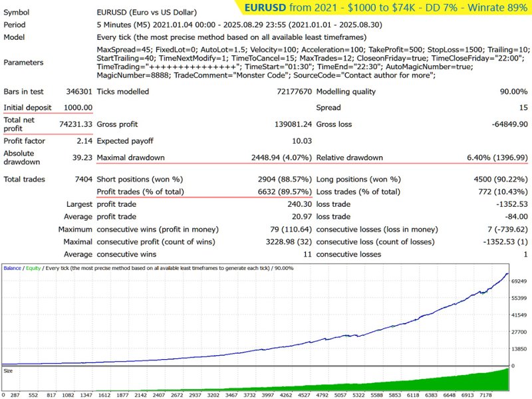Image resolution: width=532 pixels, height=399 pixels.
Task: Click the "Period" row label
Action: click(x=14, y=25)
